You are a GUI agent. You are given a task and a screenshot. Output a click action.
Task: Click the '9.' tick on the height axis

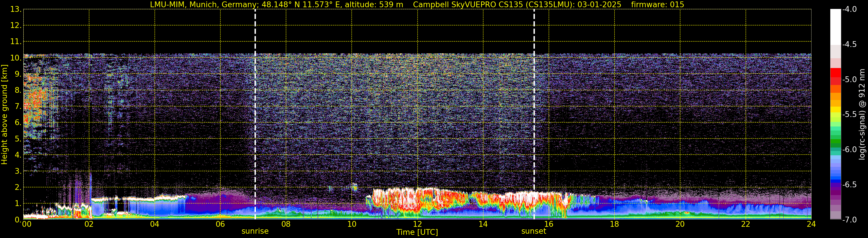(18, 74)
